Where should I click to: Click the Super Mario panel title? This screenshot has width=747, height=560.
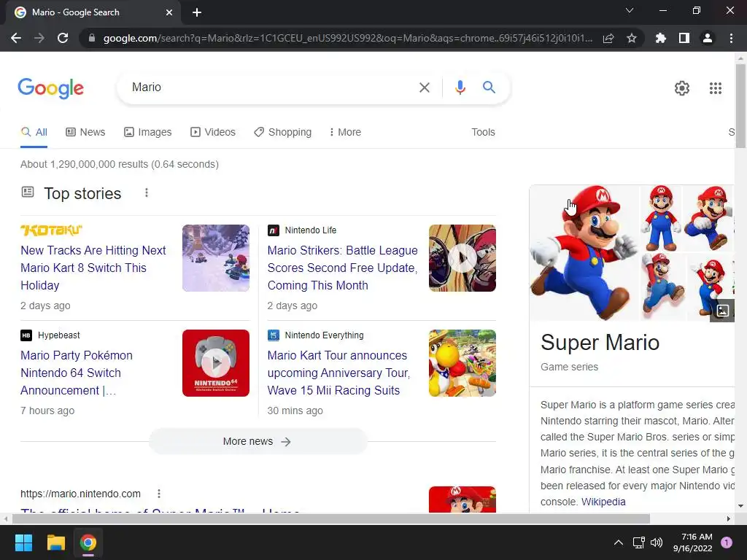click(600, 343)
